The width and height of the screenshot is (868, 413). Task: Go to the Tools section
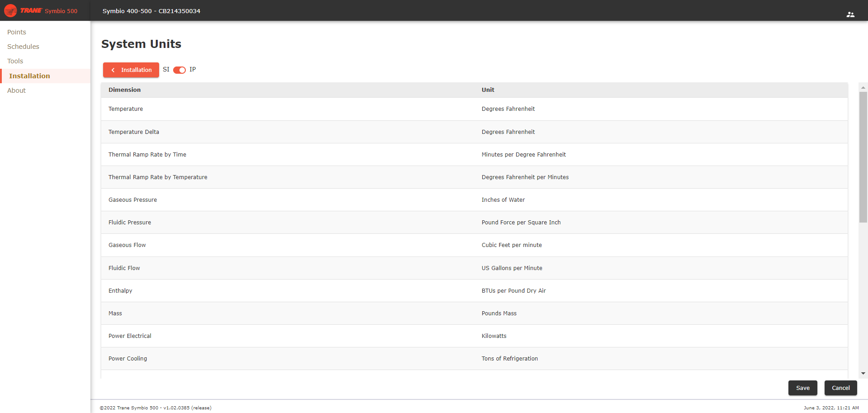15,61
